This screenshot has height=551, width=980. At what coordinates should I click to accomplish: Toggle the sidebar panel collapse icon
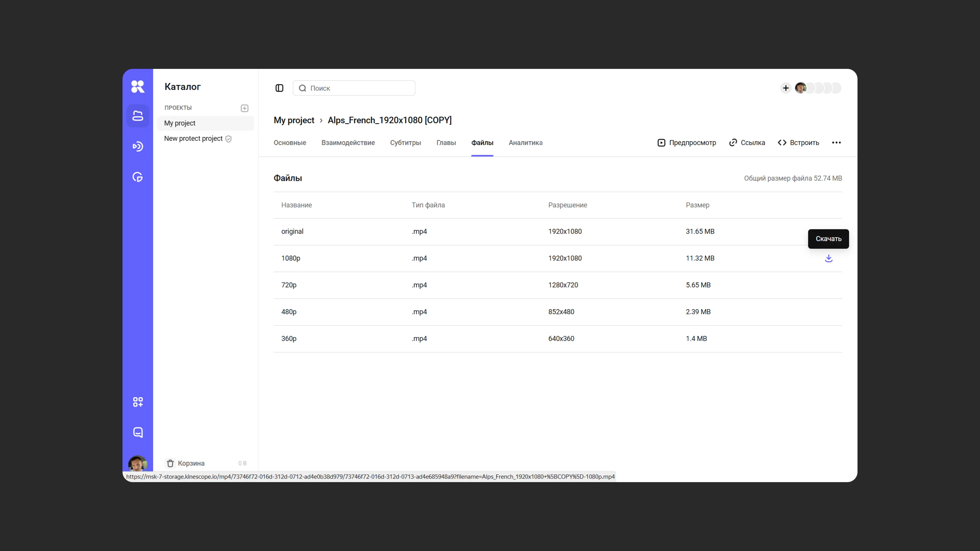pos(279,88)
